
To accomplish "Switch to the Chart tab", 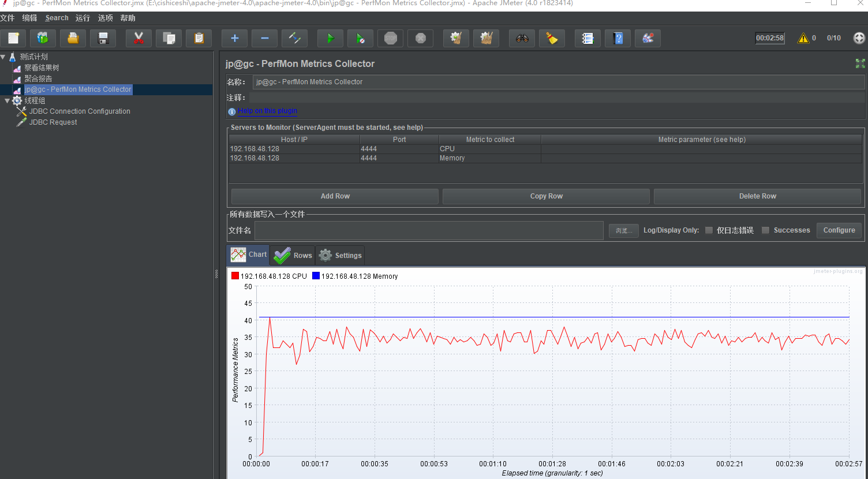I will point(248,255).
